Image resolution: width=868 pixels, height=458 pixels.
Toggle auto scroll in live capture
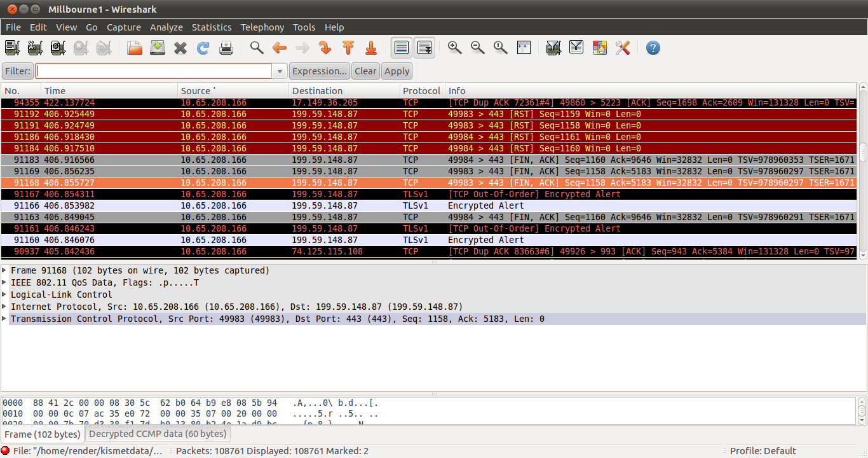[x=424, y=48]
